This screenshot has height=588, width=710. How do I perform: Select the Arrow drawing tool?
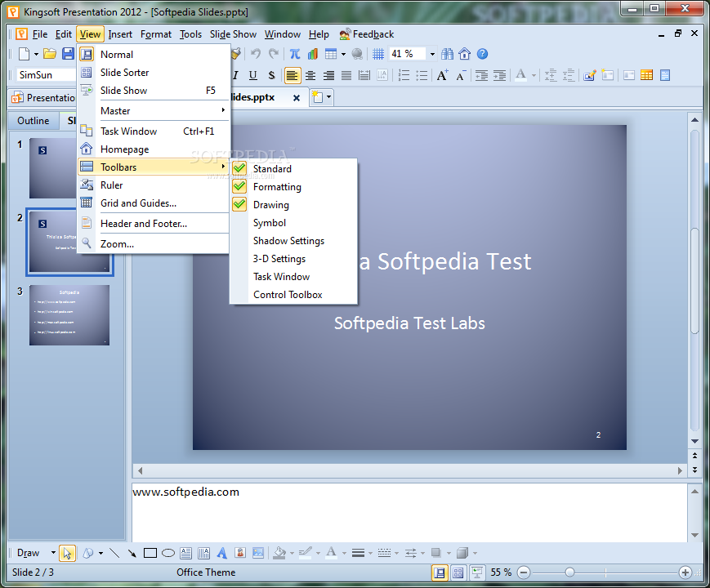click(132, 553)
